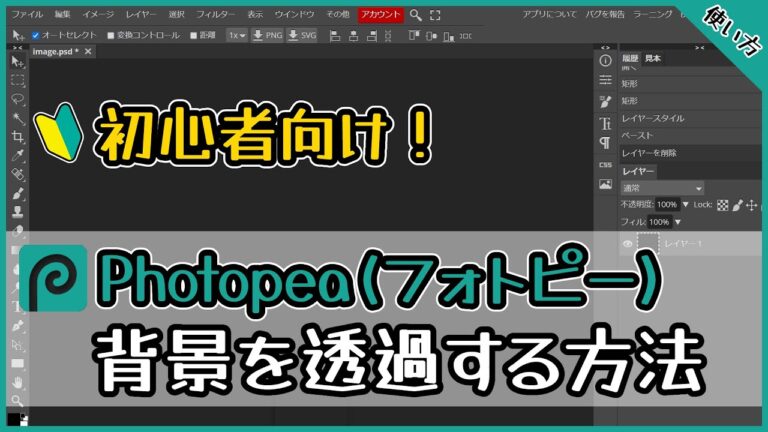This screenshot has height=432, width=768.
Task: Export with the PNG button
Action: pos(267,35)
